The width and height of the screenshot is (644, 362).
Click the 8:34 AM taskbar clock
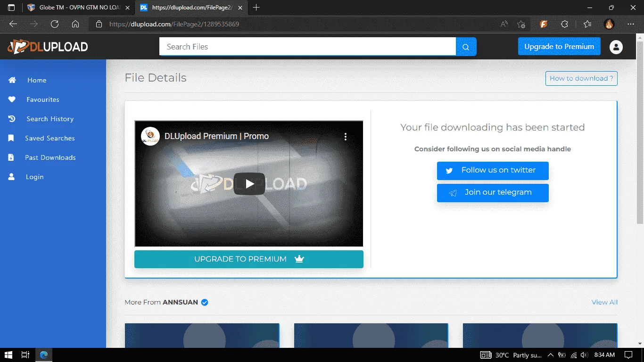point(604,355)
